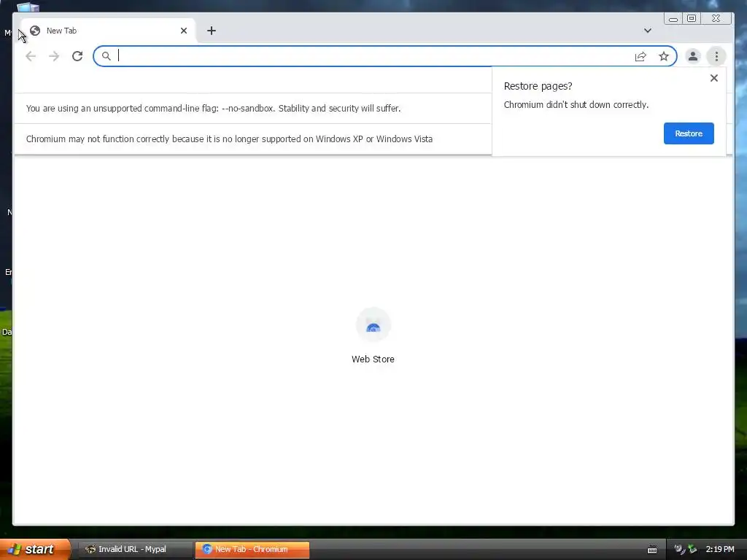This screenshot has width=747, height=560.
Task: Click the 'Restore pages?' heading
Action: point(538,86)
